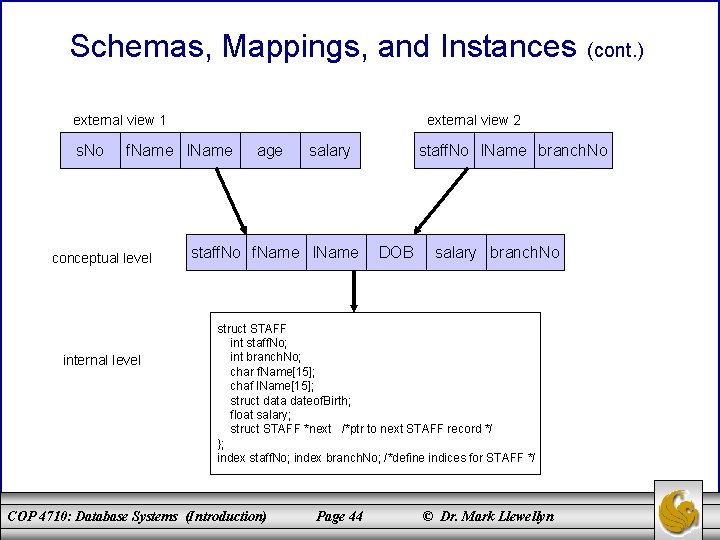Viewport: 720px width, 540px height.
Task: Click the "char fName[15];" code line
Action: click(273, 371)
